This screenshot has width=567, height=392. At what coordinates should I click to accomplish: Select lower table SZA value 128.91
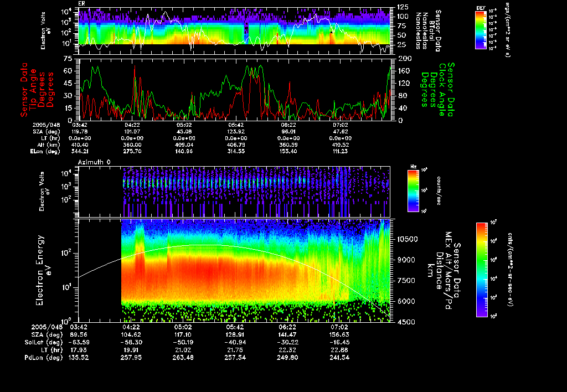click(x=235, y=335)
